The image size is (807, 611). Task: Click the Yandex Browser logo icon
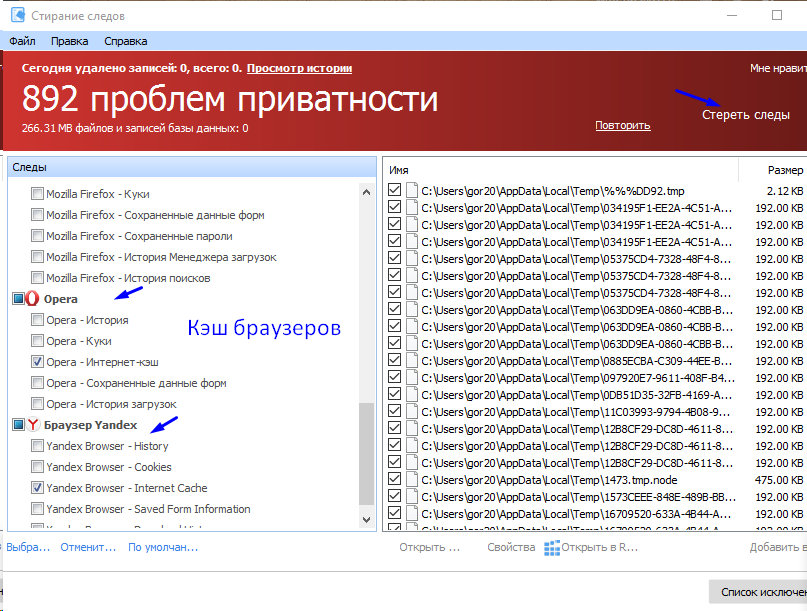pyautogui.click(x=32, y=426)
